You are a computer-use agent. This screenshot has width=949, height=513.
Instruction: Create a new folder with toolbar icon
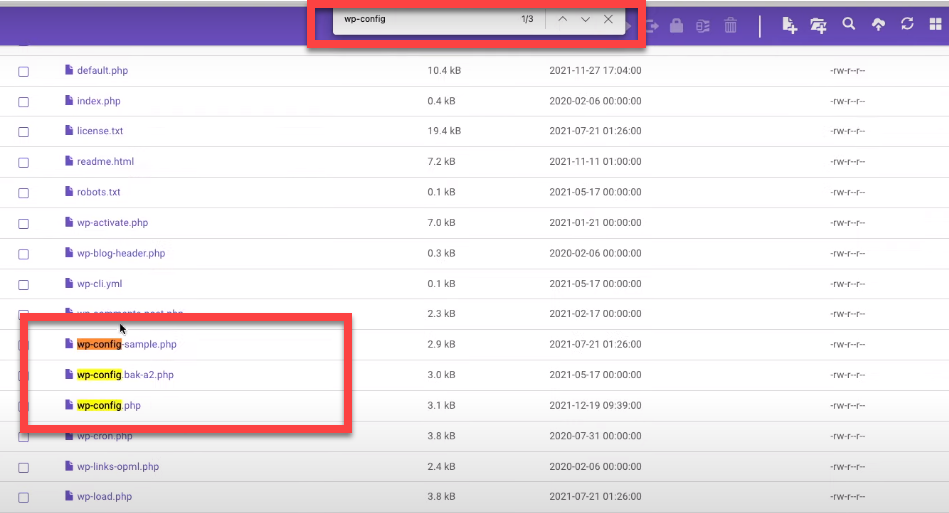(x=818, y=25)
